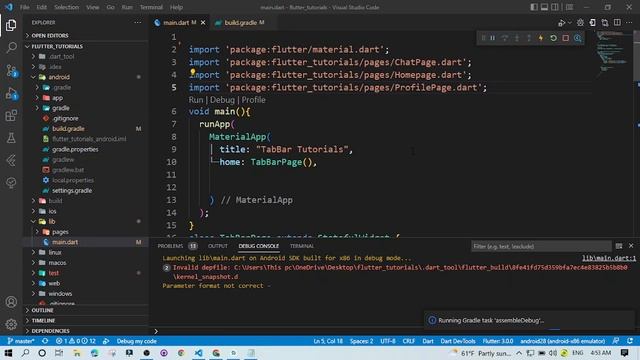Pause the debug session
Screen dimensions: 640x360
click(x=493, y=38)
